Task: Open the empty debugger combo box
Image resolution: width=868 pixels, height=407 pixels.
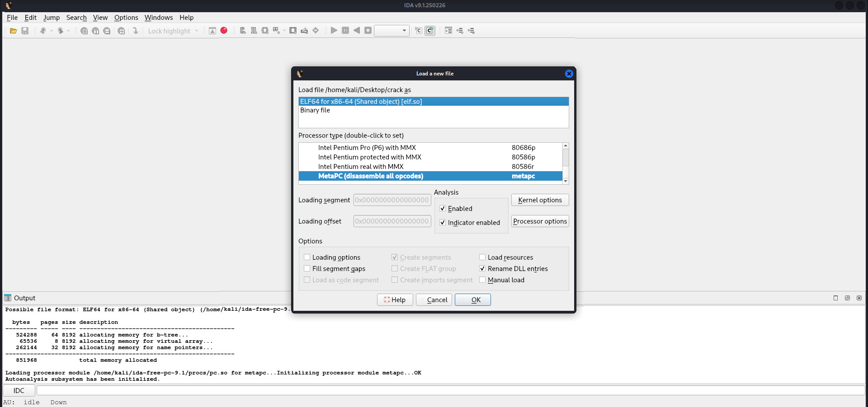Action: tap(392, 30)
